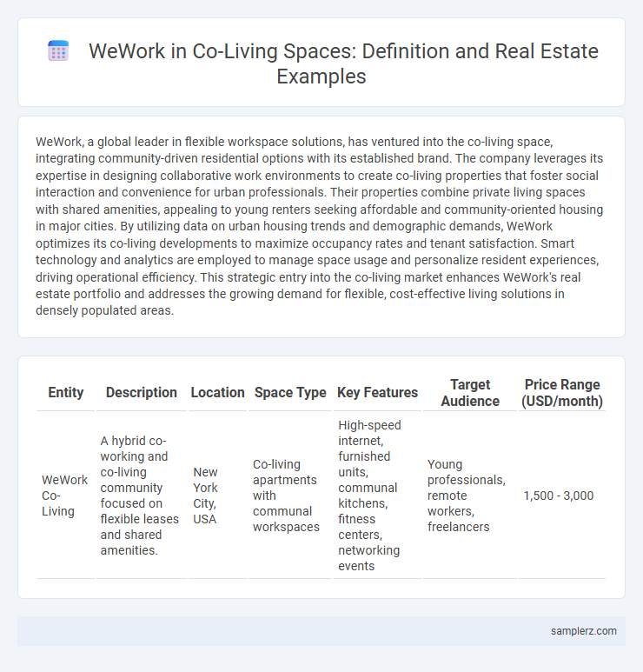The image size is (643, 672).
Task: Click the High-speed internet features cell
Action: coord(377,496)
